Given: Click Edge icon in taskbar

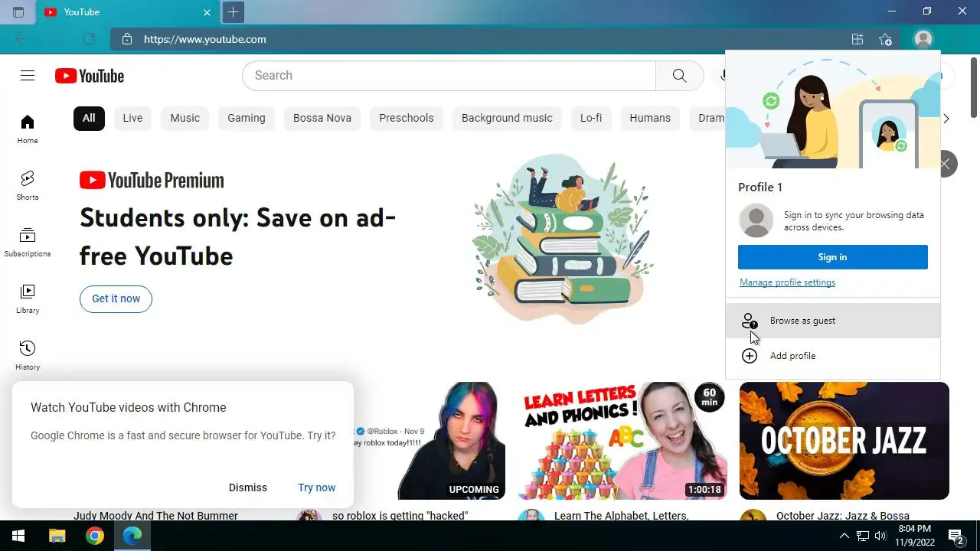Looking at the screenshot, I should click(132, 536).
